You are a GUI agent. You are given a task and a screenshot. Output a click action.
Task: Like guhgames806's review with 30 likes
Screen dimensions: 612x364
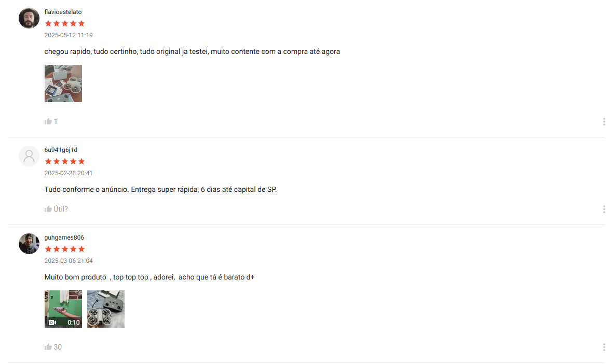[48, 347]
